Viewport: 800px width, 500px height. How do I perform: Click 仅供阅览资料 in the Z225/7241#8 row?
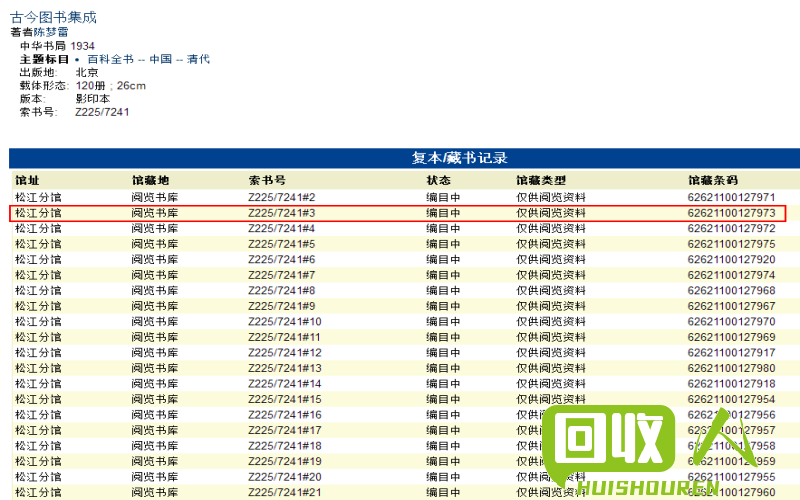[551, 290]
